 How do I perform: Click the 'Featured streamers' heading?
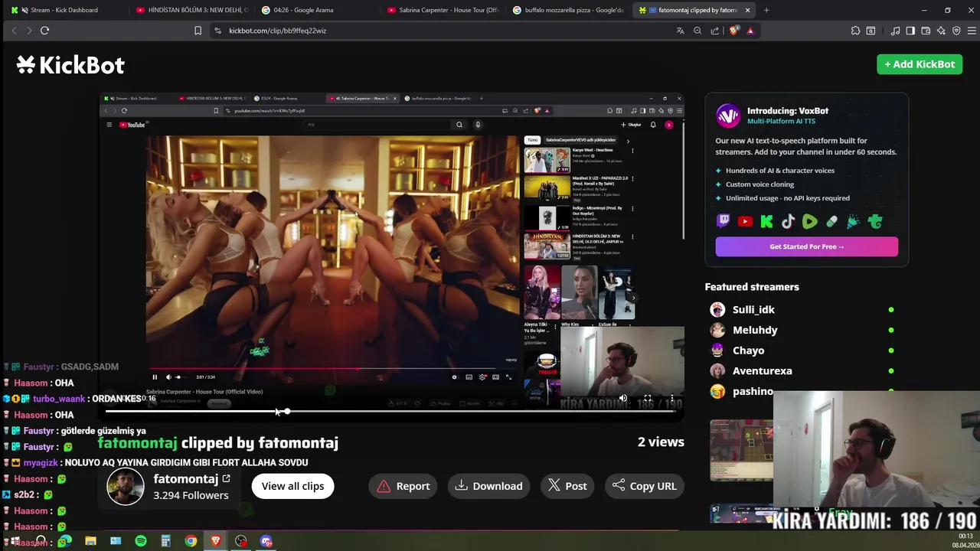[752, 287]
